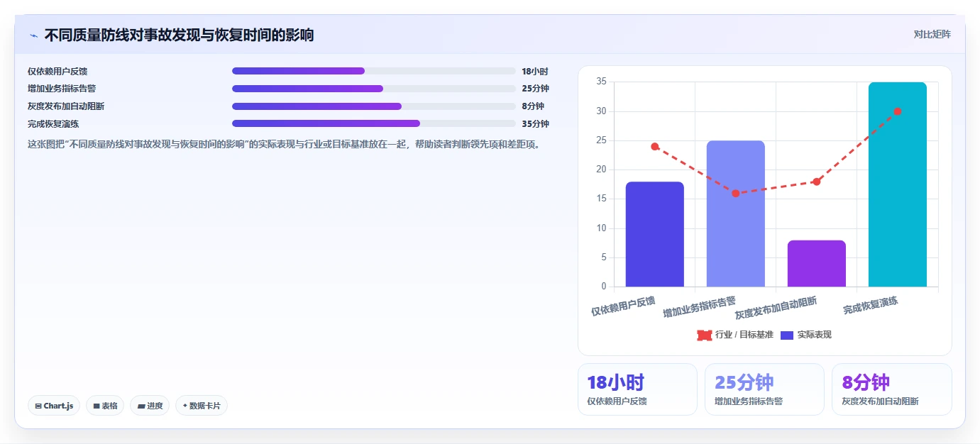
Task: Select the 进度 tag chip
Action: [150, 406]
